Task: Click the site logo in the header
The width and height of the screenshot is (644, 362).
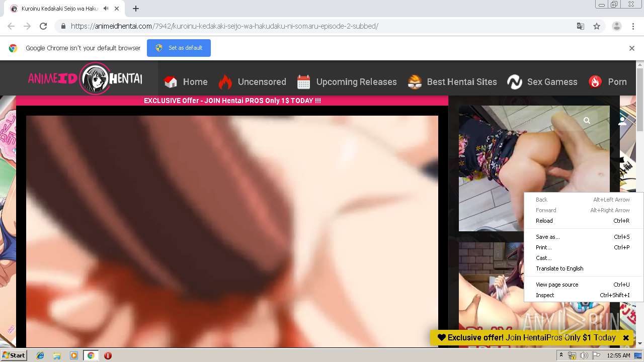Action: 85,78
